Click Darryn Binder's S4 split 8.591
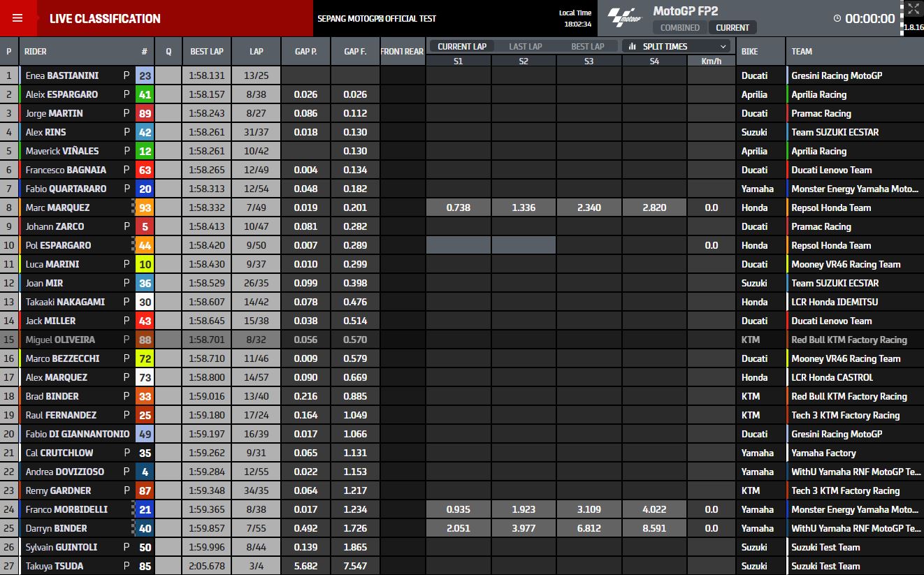 pos(654,528)
